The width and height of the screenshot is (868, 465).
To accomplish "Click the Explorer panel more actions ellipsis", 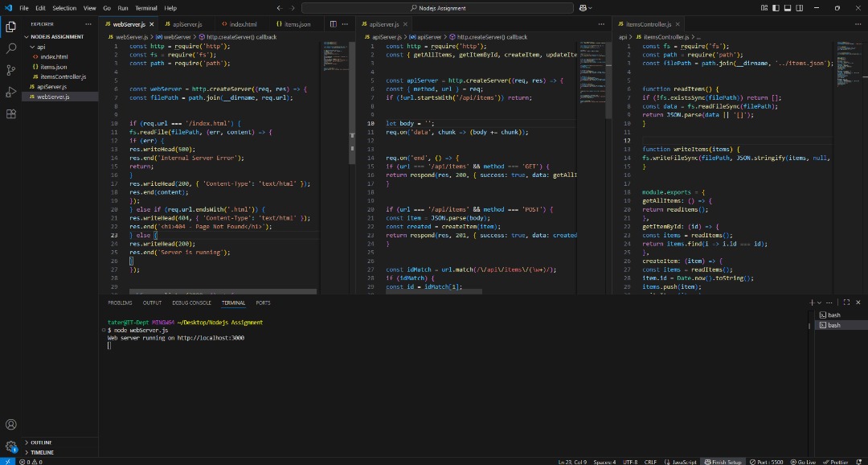I will click(x=88, y=24).
